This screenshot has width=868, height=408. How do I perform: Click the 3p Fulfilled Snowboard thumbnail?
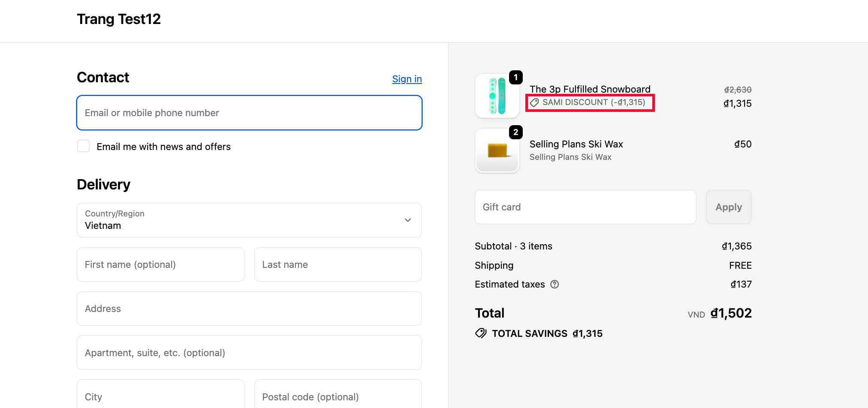pyautogui.click(x=497, y=96)
